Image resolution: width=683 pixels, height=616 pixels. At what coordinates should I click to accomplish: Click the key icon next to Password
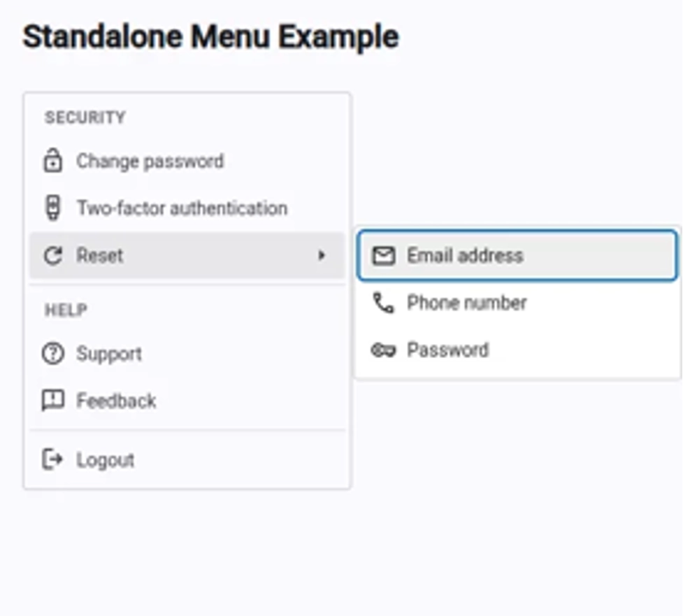pos(383,350)
